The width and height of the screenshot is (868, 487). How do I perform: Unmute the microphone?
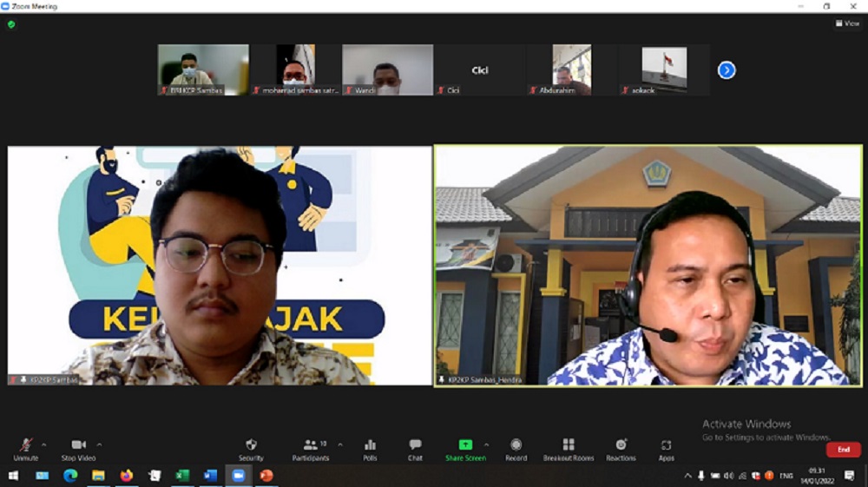tap(26, 449)
